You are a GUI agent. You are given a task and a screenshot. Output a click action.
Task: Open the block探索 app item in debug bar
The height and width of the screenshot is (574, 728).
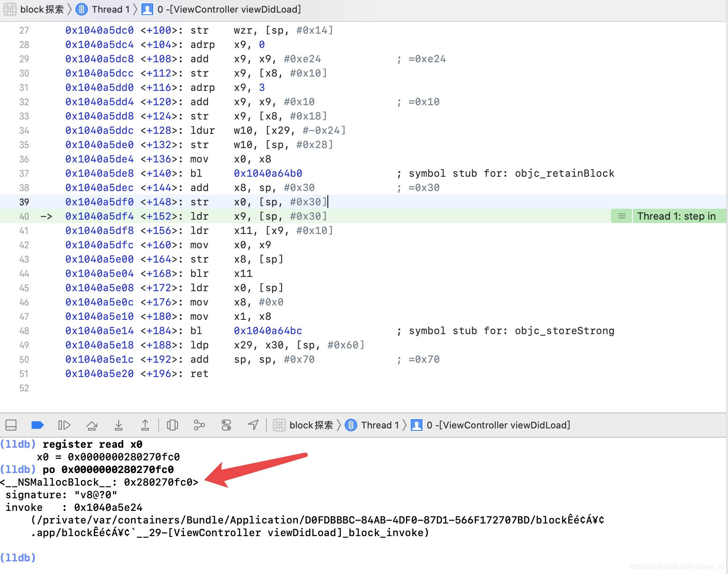(303, 425)
